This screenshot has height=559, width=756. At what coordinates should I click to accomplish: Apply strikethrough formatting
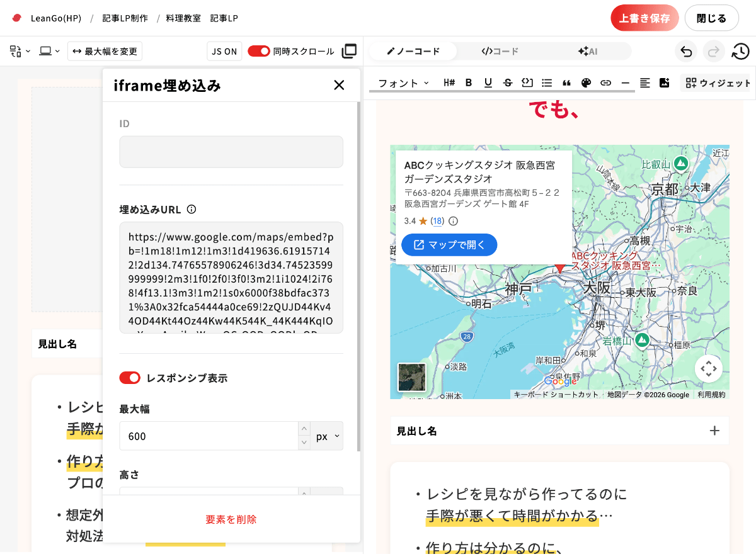click(508, 82)
